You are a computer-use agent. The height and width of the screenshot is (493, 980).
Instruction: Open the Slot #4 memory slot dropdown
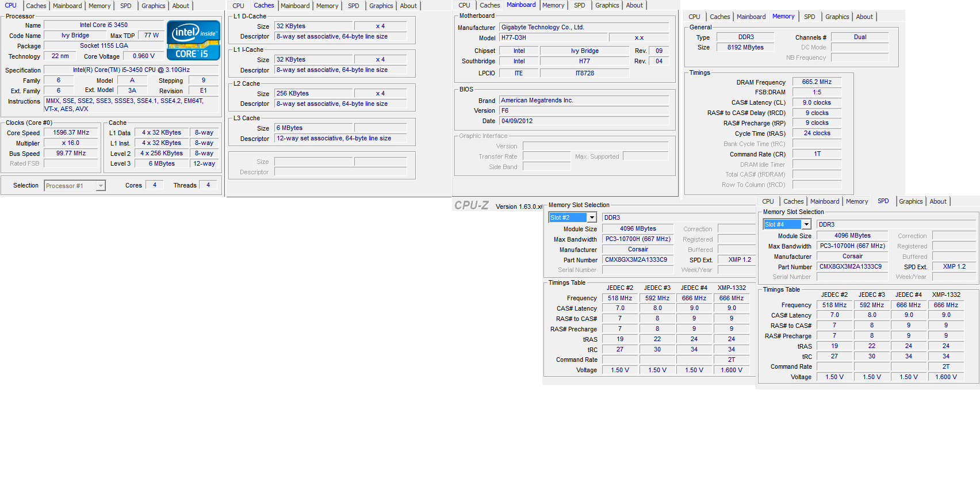tap(787, 224)
